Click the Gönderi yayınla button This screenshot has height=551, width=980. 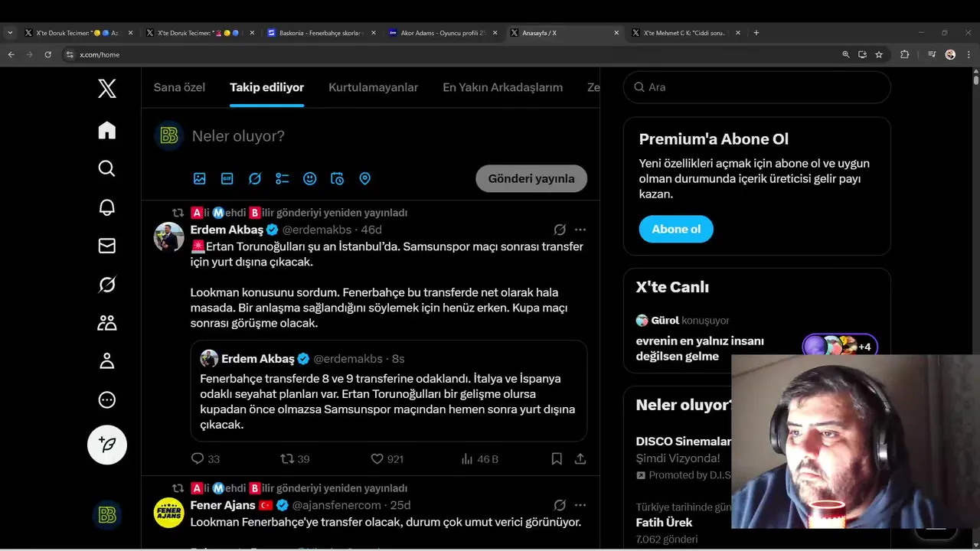point(531,178)
